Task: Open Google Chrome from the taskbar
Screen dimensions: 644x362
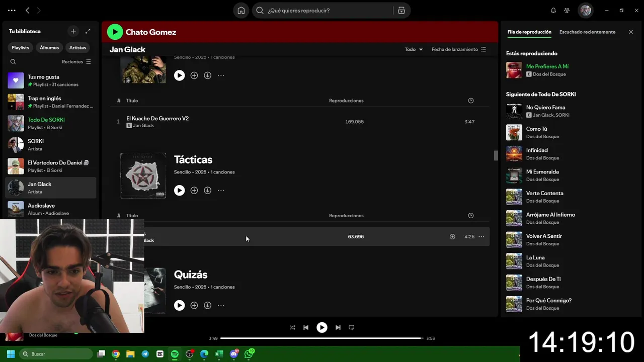Action: point(116,354)
